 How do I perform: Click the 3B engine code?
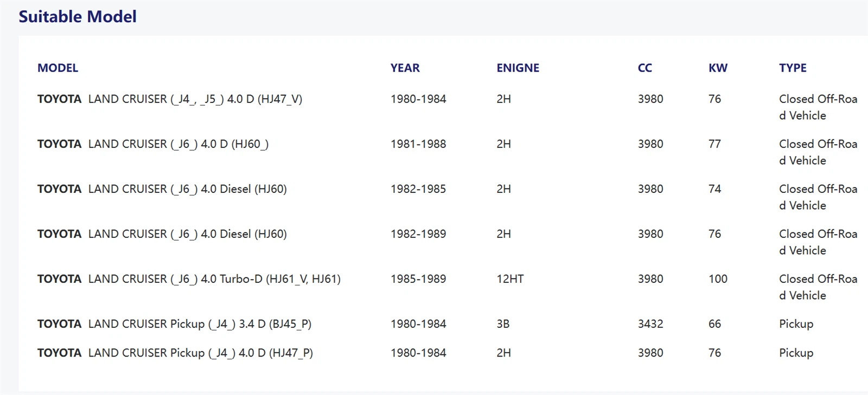(x=503, y=324)
